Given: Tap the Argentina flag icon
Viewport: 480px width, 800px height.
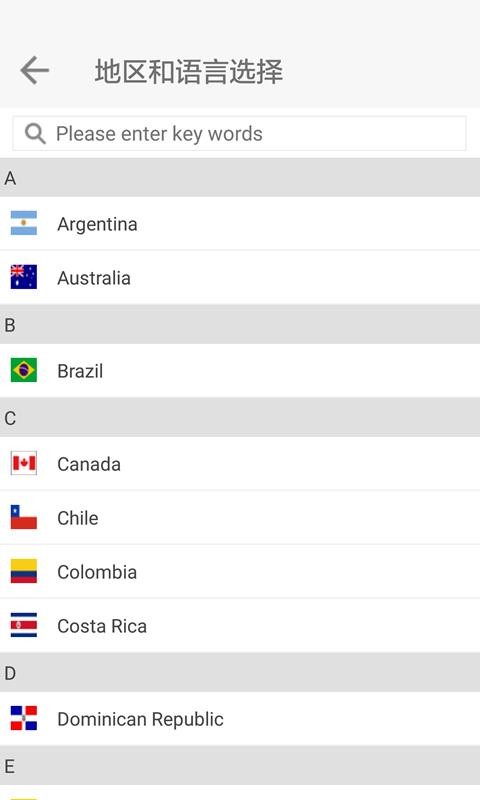Looking at the screenshot, I should pos(23,223).
